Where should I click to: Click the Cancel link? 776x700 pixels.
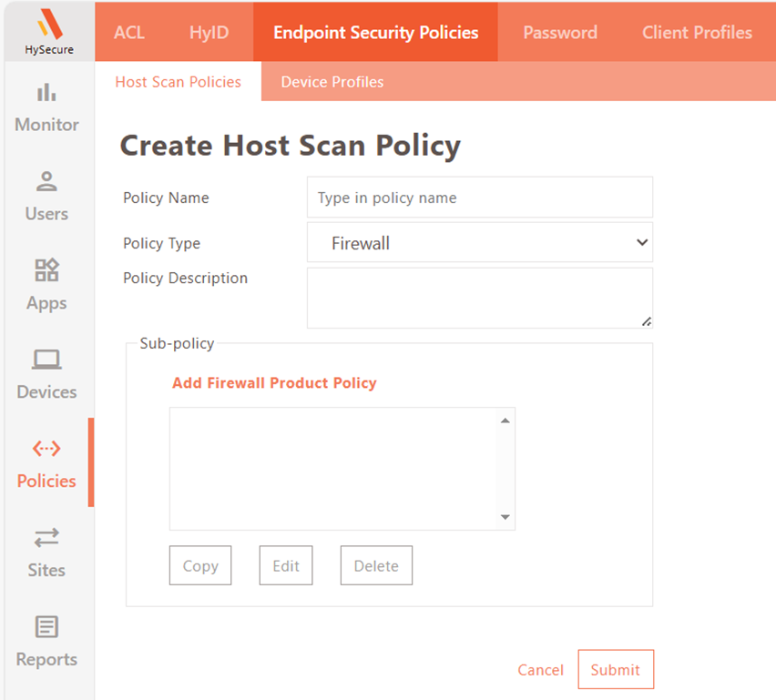540,670
